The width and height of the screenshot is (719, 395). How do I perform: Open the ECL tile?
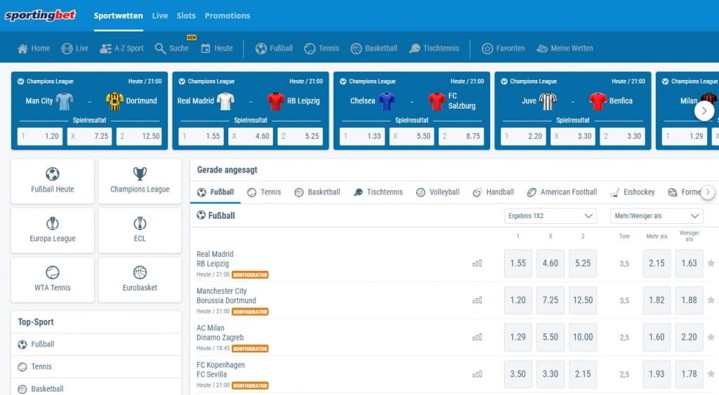pyautogui.click(x=140, y=230)
